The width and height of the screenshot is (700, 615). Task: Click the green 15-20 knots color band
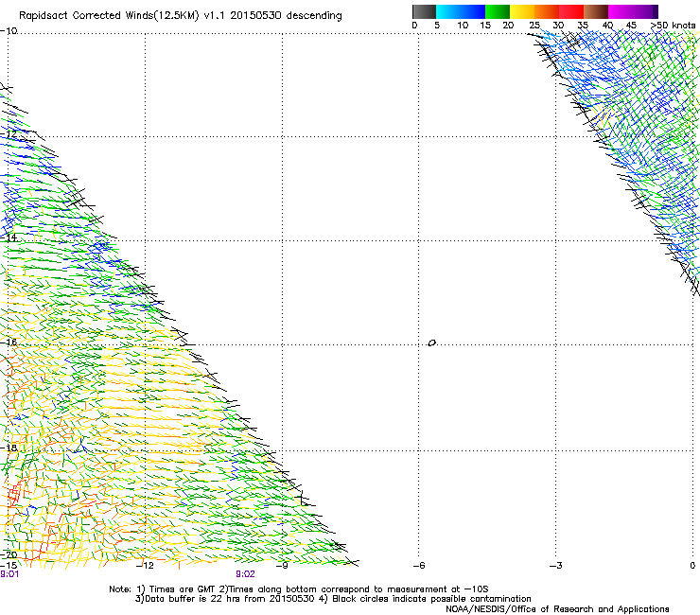[498, 11]
